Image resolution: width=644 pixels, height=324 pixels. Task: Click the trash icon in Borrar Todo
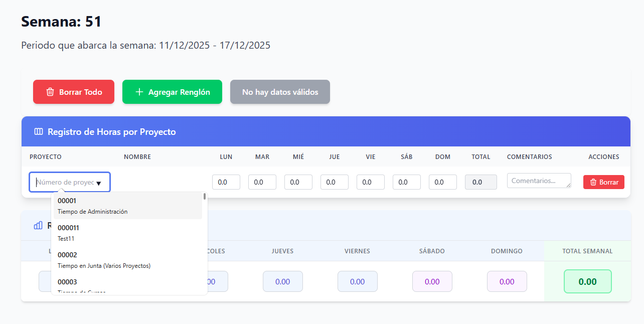50,92
